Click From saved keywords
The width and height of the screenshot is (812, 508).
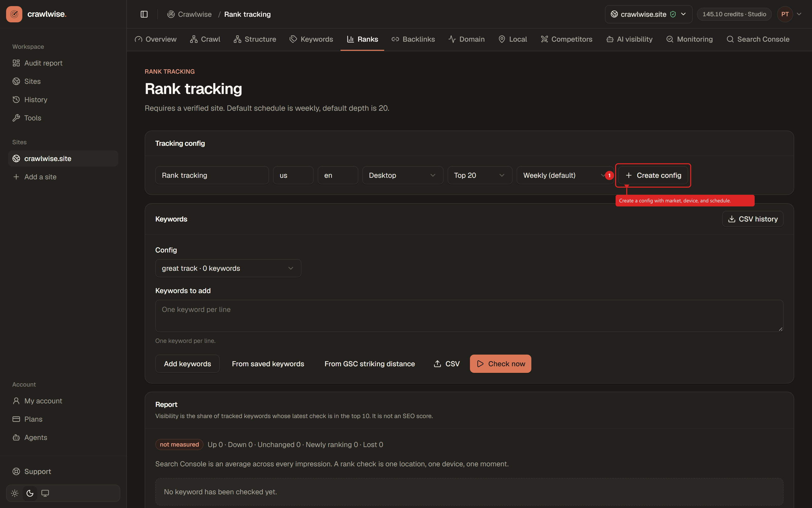coord(268,363)
